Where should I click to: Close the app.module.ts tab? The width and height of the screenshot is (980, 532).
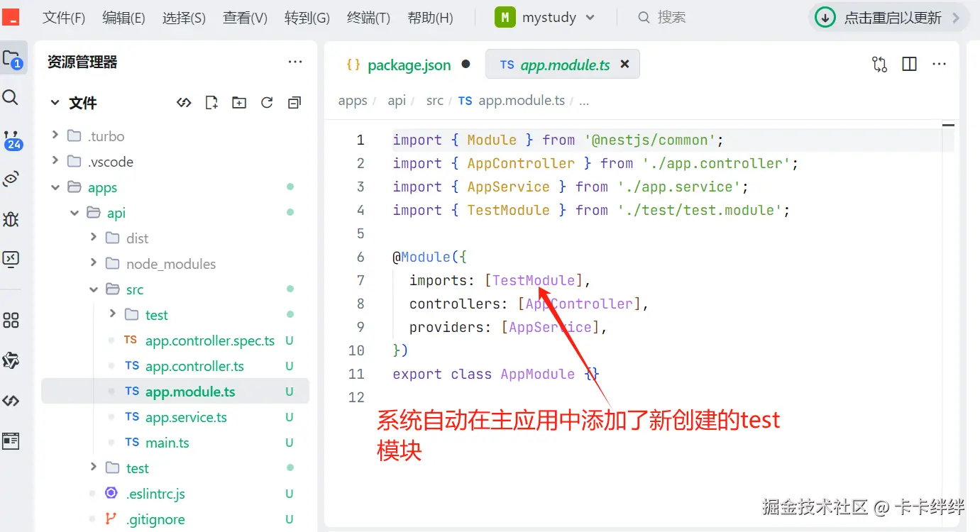pos(624,64)
